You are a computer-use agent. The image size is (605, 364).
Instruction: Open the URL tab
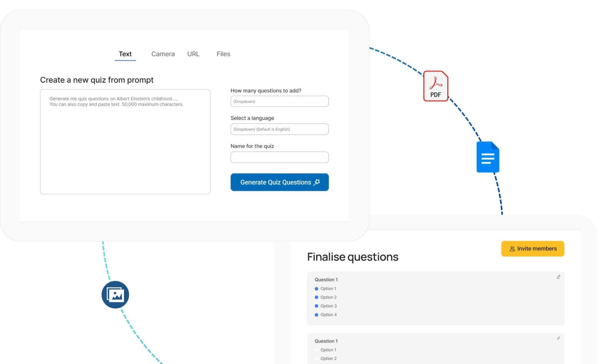[x=193, y=54]
